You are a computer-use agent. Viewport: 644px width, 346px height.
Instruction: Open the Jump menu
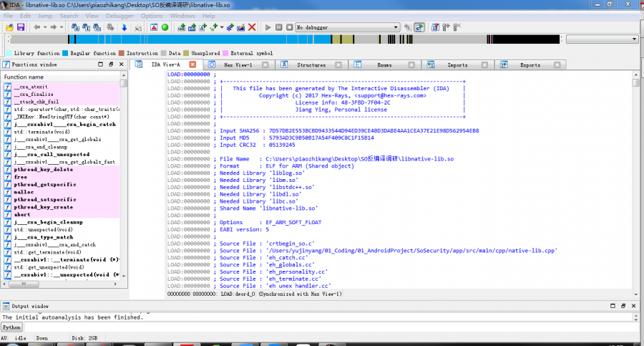45,16
